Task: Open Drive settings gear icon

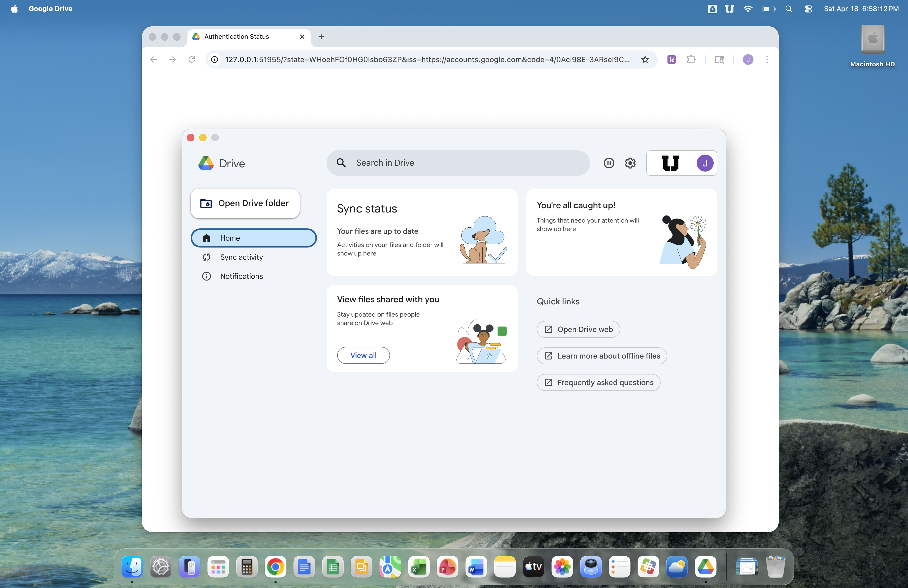Action: (630, 163)
